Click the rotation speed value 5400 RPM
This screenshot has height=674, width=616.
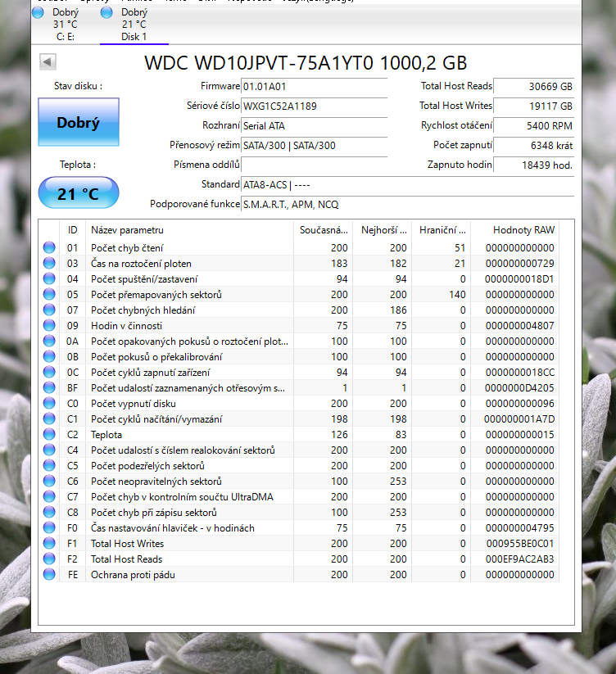[x=533, y=126]
